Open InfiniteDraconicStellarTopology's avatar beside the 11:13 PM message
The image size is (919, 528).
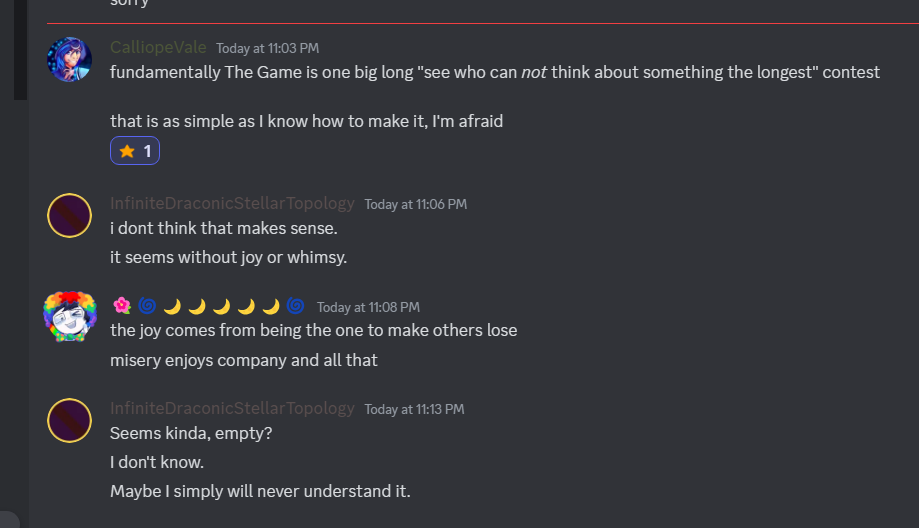tap(70, 420)
